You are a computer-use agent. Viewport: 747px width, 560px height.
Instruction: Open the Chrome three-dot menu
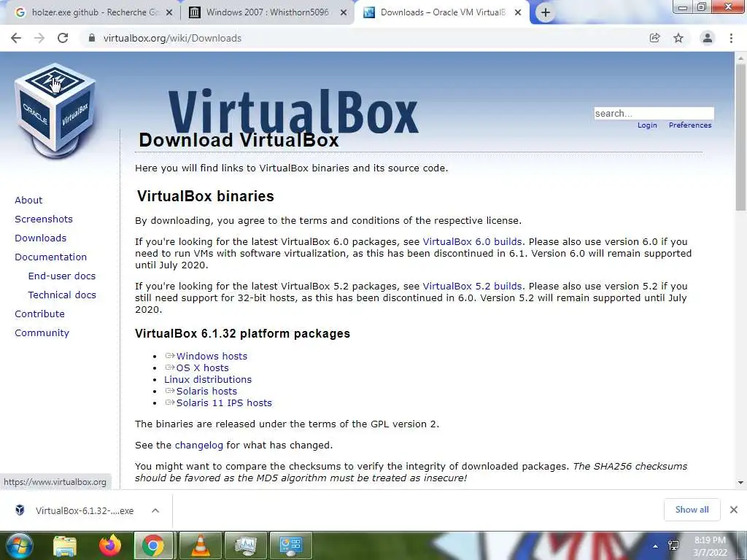pyautogui.click(x=731, y=38)
